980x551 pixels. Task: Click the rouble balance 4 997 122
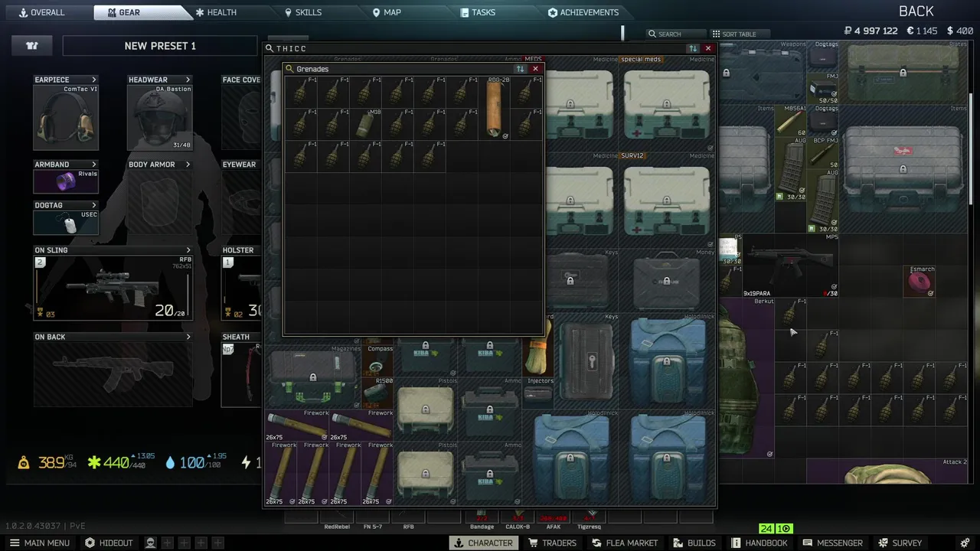click(871, 31)
